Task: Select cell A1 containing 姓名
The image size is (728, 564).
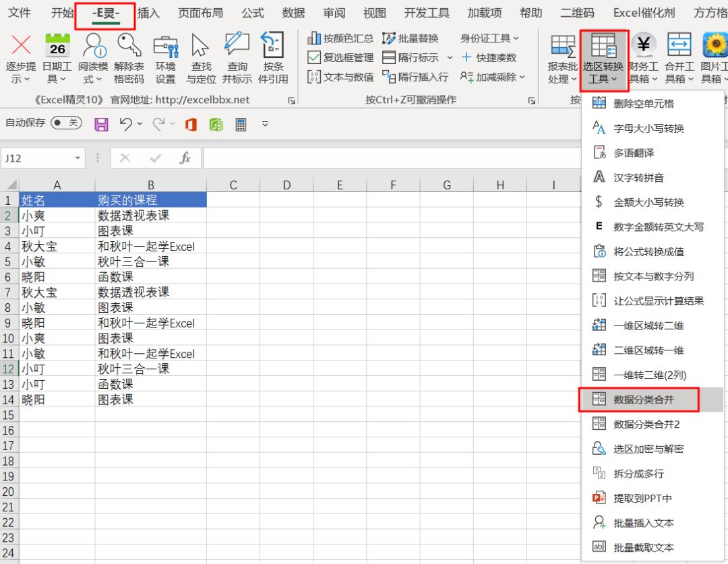Action: coord(57,199)
